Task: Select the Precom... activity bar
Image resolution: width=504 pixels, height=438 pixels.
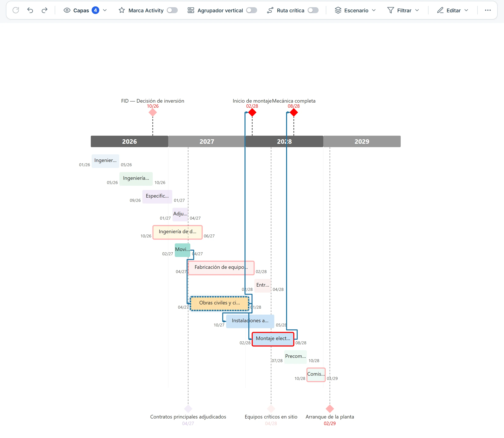Action: click(295, 357)
